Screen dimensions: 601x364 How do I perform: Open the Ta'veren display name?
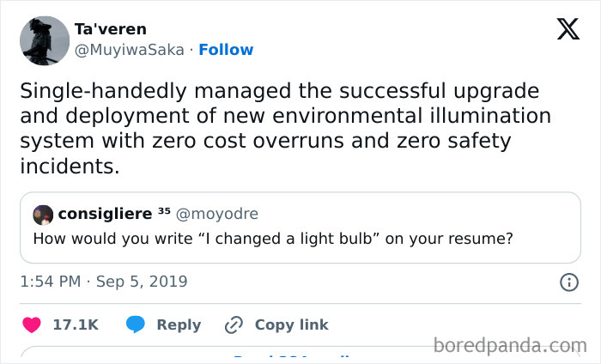[x=110, y=29]
